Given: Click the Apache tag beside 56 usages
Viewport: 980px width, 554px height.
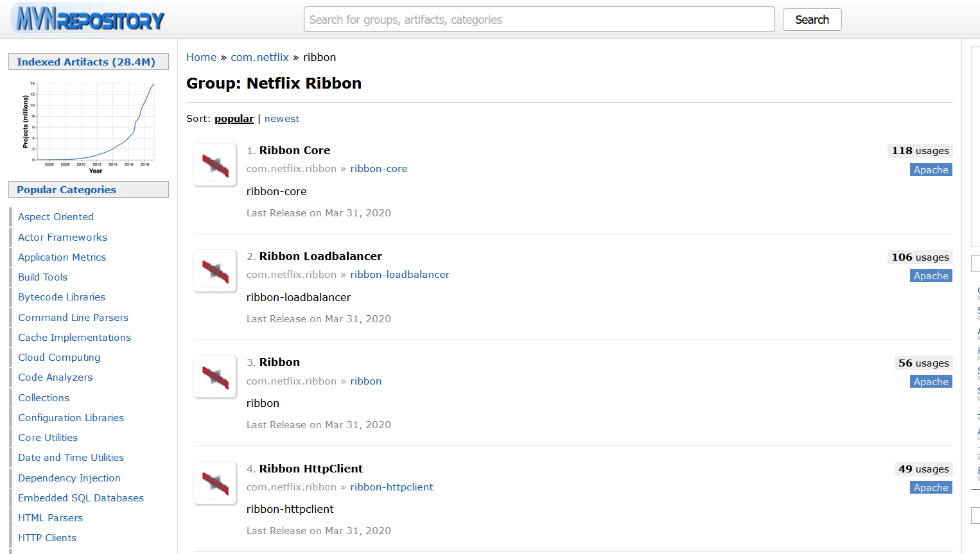Looking at the screenshot, I should tap(931, 381).
